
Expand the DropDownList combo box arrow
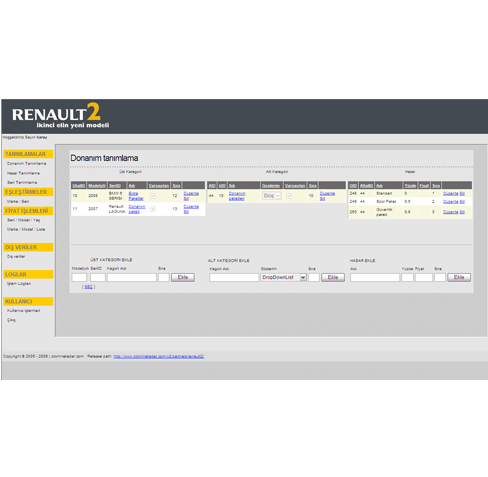(303, 277)
